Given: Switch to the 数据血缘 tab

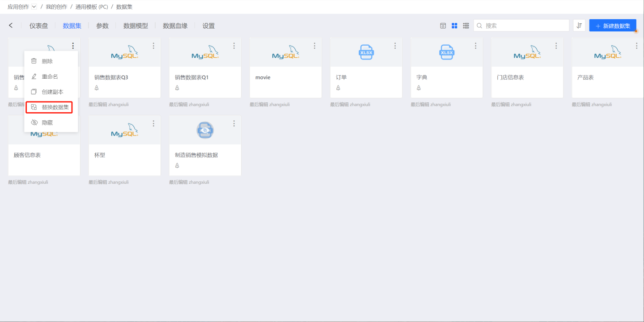Looking at the screenshot, I should 175,26.
